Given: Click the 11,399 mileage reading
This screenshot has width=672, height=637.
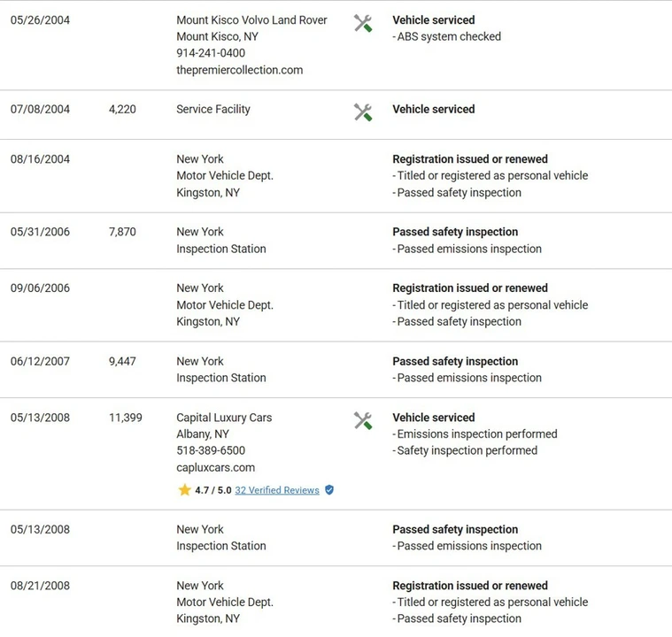Looking at the screenshot, I should click(125, 418).
